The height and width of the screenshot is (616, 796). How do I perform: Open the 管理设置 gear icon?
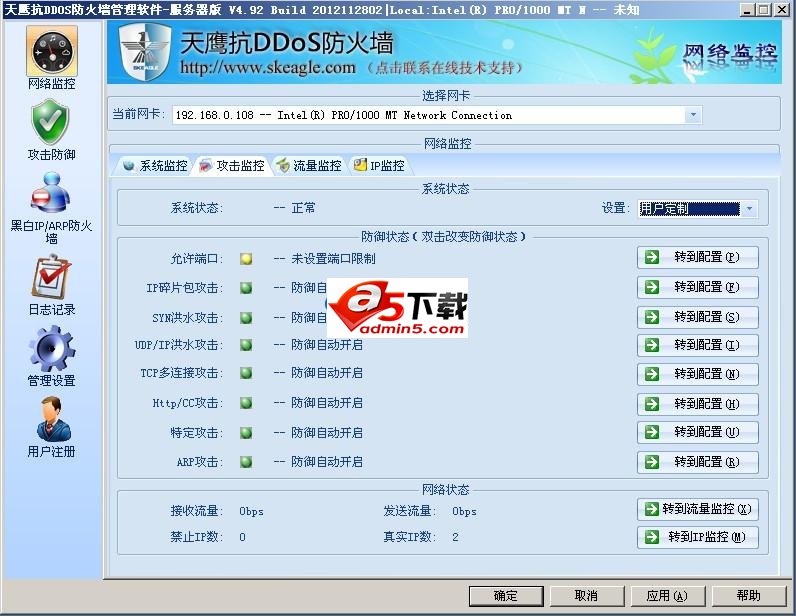pyautogui.click(x=51, y=348)
